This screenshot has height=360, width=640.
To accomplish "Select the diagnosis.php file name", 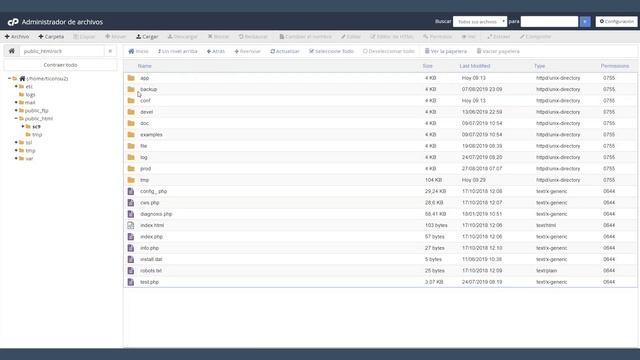I will pos(156,214).
